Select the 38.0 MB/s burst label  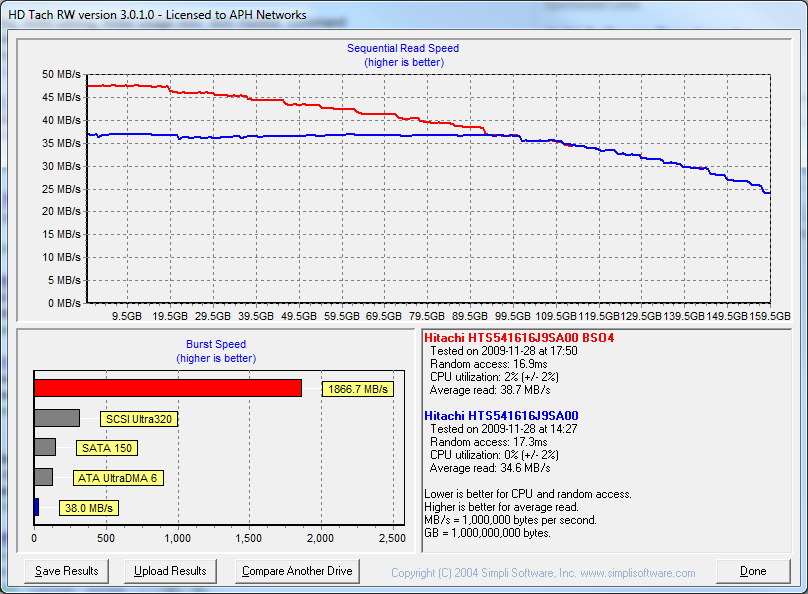[x=89, y=508]
